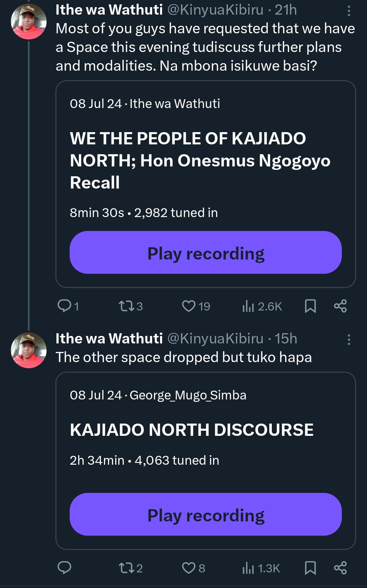Play recording of the Ngogoyo Recall Space
This screenshot has width=367, height=588.
click(206, 252)
